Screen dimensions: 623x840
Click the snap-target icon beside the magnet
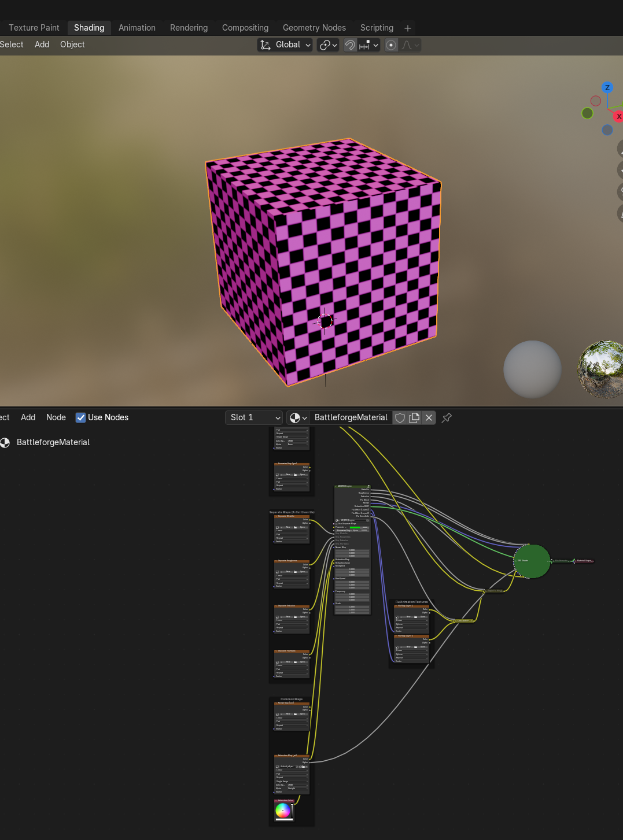(x=366, y=45)
